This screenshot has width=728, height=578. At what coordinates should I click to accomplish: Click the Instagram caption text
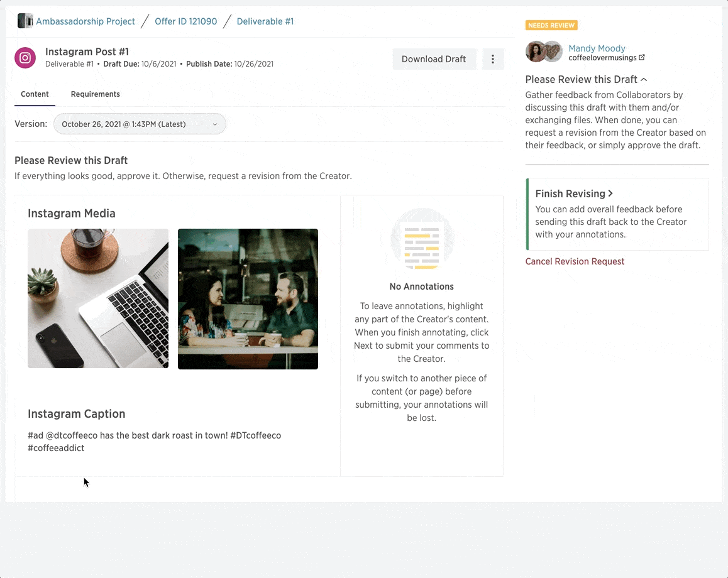[154, 442]
